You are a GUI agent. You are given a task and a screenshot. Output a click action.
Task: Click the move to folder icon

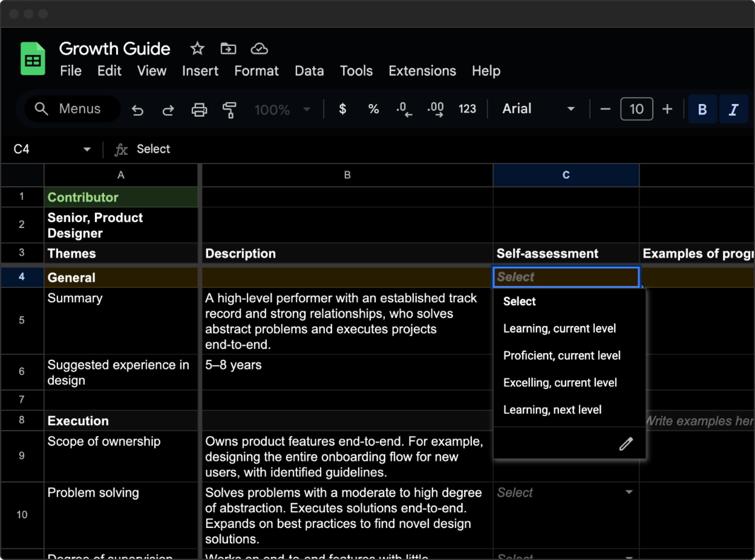[228, 49]
